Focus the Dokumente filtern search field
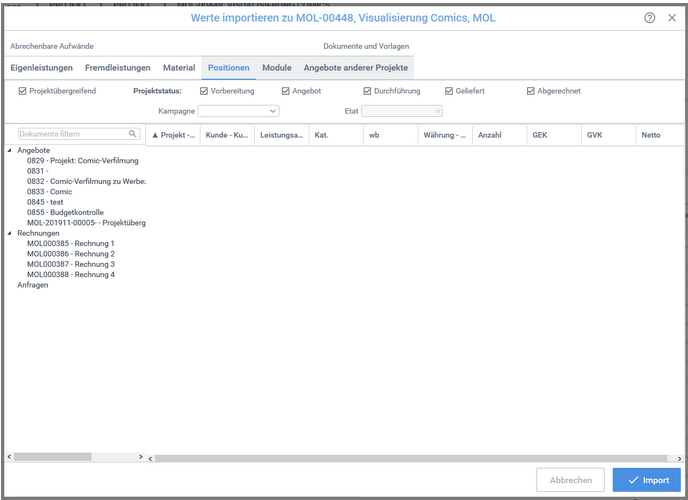Image resolution: width=688 pixels, height=500 pixels. pyautogui.click(x=70, y=134)
